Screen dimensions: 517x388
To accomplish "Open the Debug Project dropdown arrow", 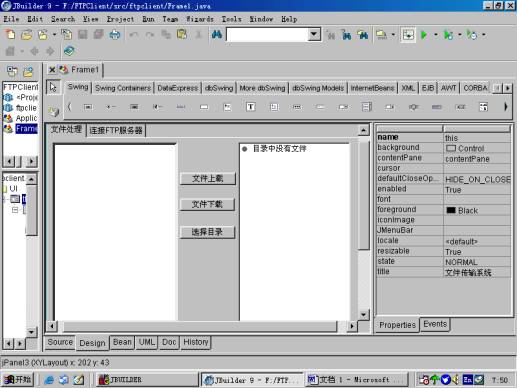I will tap(460, 34).
